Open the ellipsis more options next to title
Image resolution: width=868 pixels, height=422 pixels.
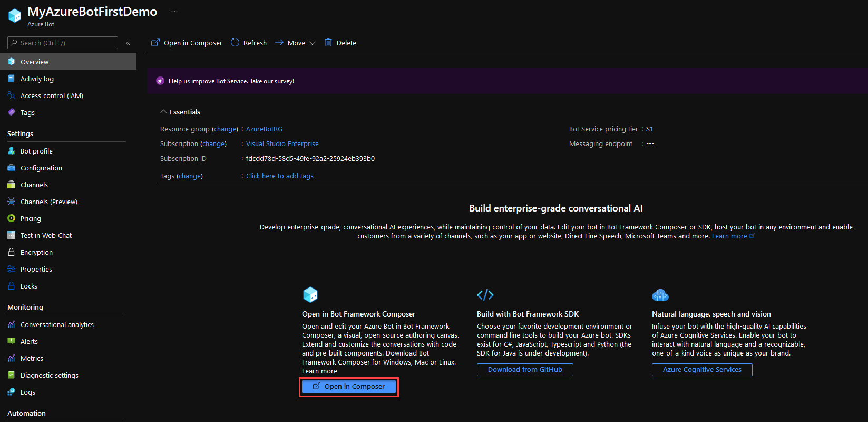click(174, 12)
